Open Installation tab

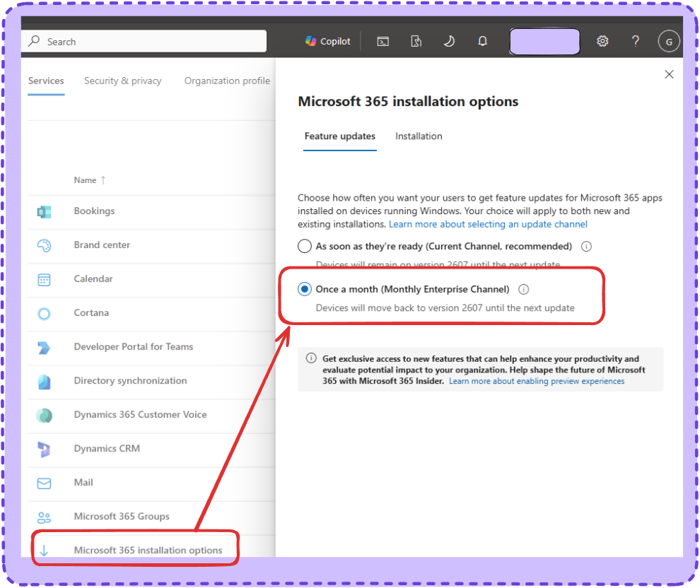coord(419,136)
